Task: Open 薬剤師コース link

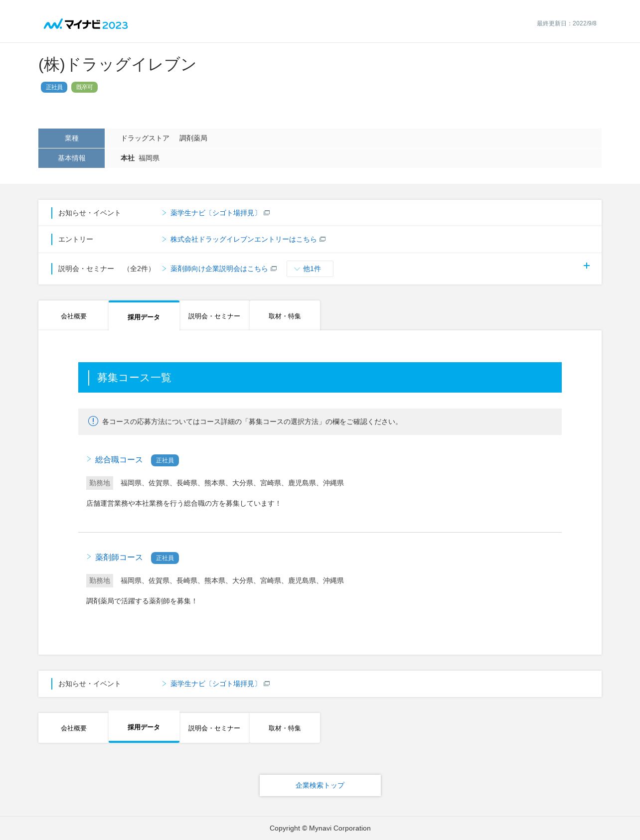Action: (119, 557)
